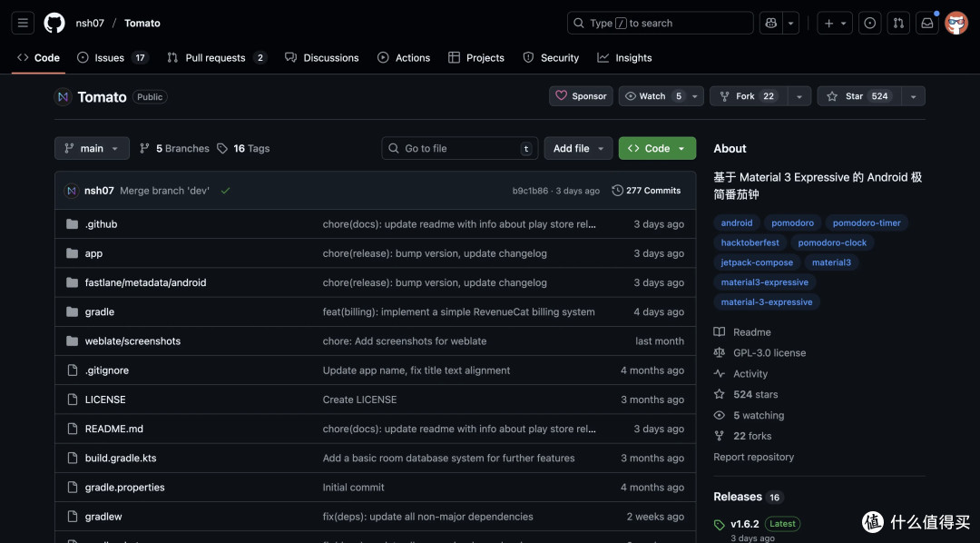
Task: Open the Discussions tab
Action: [x=322, y=57]
